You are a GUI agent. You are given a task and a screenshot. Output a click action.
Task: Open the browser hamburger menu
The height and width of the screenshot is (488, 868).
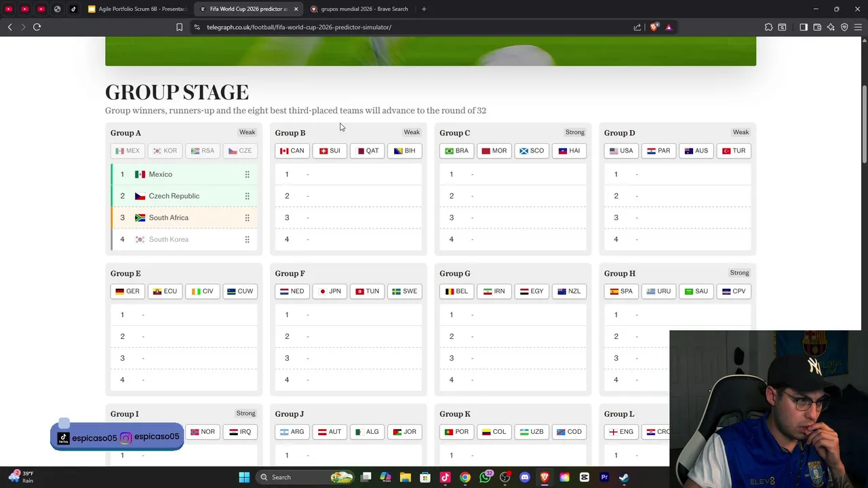tap(858, 27)
